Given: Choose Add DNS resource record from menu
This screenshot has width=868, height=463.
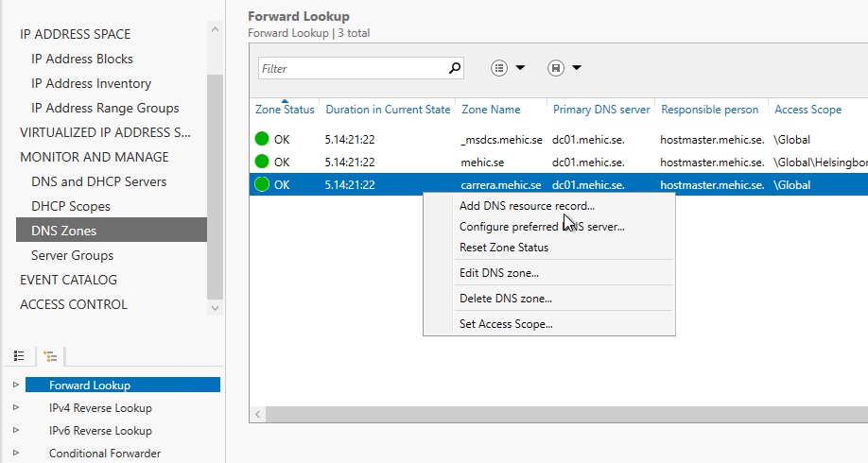Looking at the screenshot, I should tap(527, 206).
